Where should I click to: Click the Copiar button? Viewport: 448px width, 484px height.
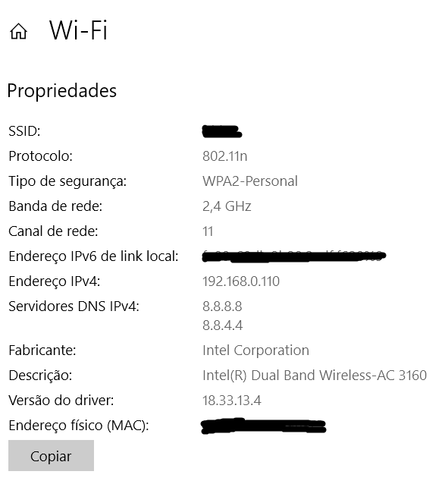coord(52,456)
